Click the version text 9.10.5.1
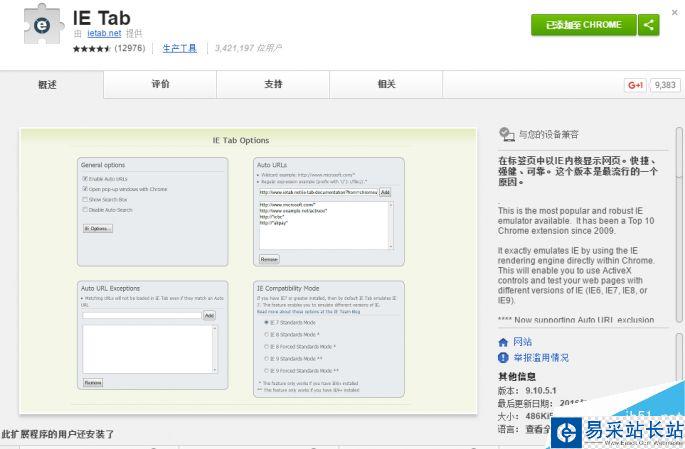 click(x=541, y=390)
